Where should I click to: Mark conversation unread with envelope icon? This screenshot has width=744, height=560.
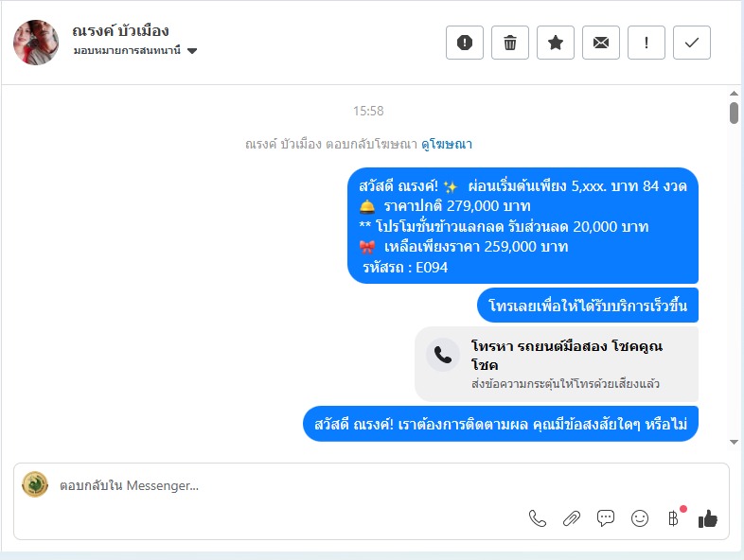pos(601,43)
